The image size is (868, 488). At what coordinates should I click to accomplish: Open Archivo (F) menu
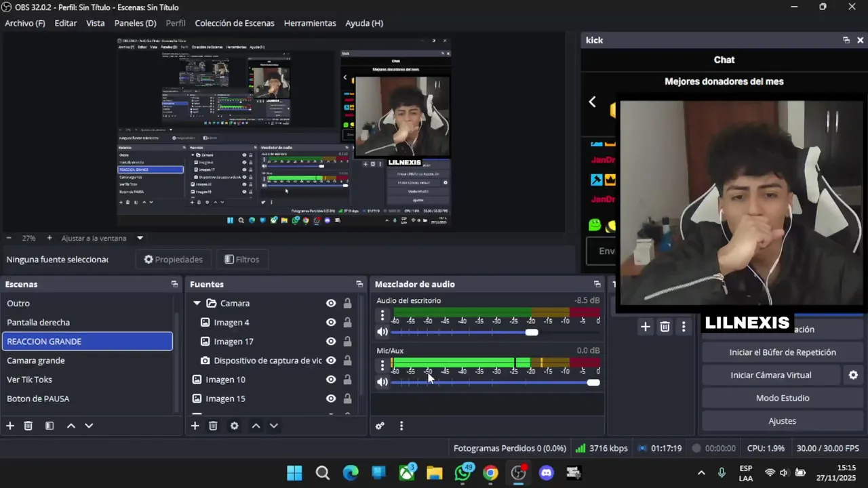(25, 23)
